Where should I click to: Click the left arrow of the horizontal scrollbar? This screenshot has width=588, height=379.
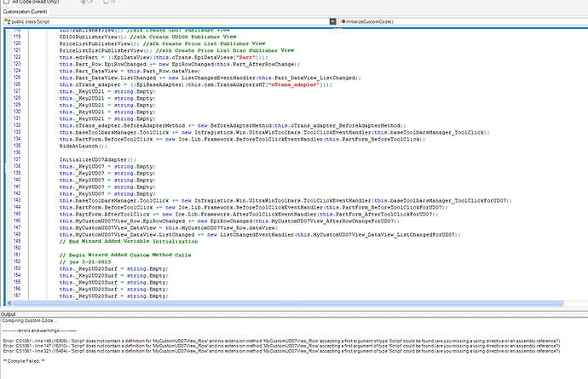tap(9, 303)
